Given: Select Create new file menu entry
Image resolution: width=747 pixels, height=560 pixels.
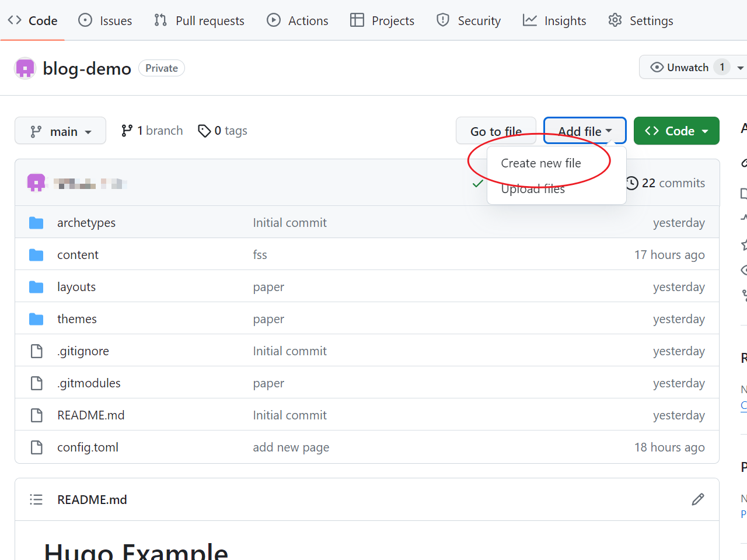Looking at the screenshot, I should coord(556,163).
